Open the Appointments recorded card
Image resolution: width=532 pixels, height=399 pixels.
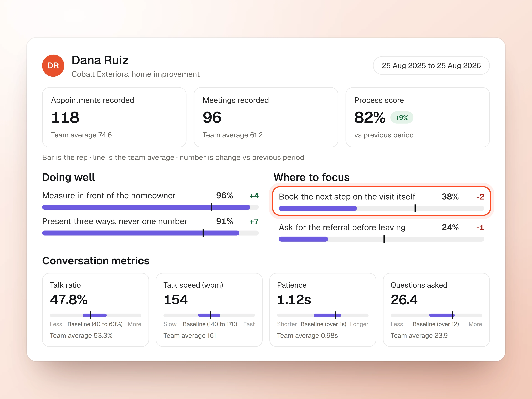point(114,117)
